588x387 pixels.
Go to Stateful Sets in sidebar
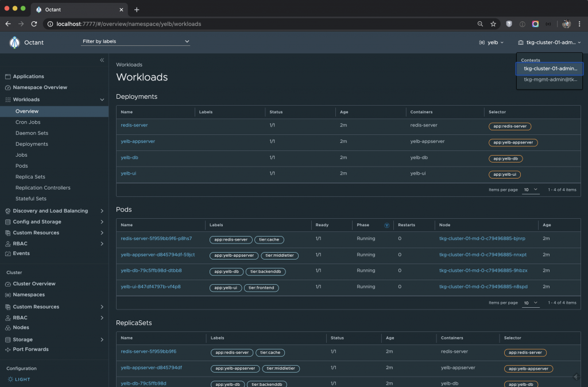31,199
